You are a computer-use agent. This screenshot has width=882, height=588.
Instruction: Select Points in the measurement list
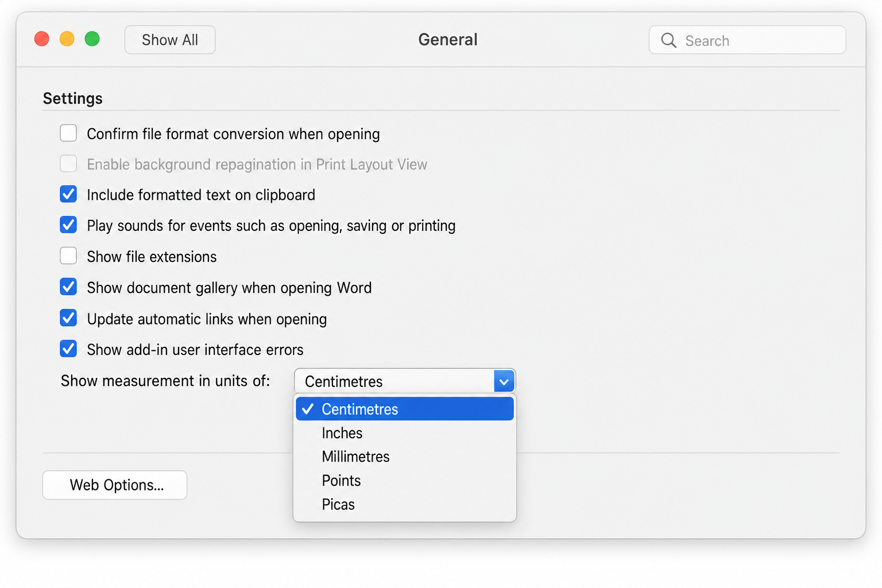coord(405,481)
